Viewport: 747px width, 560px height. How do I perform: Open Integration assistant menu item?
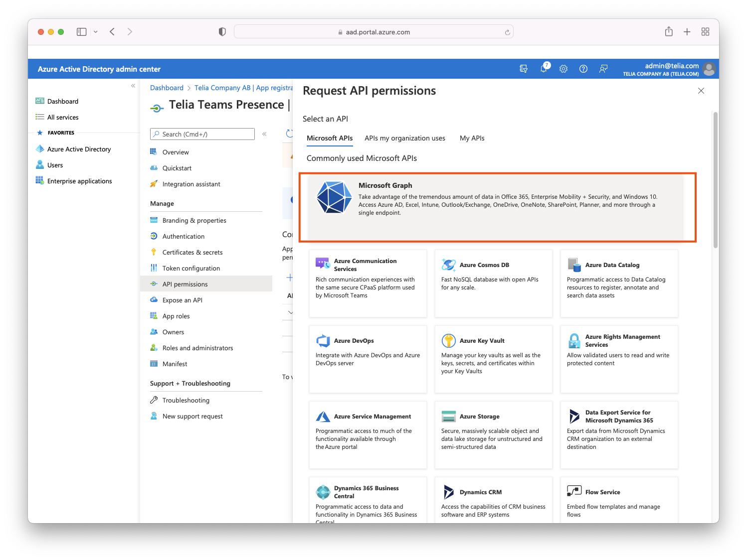tap(191, 184)
